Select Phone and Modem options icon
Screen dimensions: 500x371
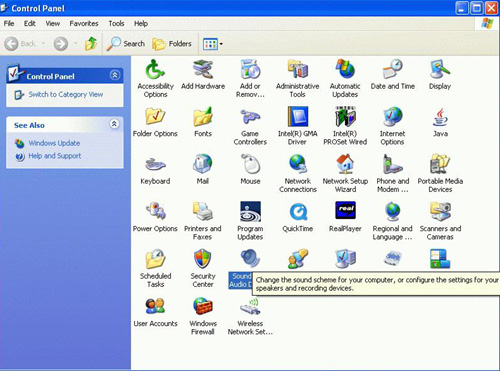pos(393,164)
